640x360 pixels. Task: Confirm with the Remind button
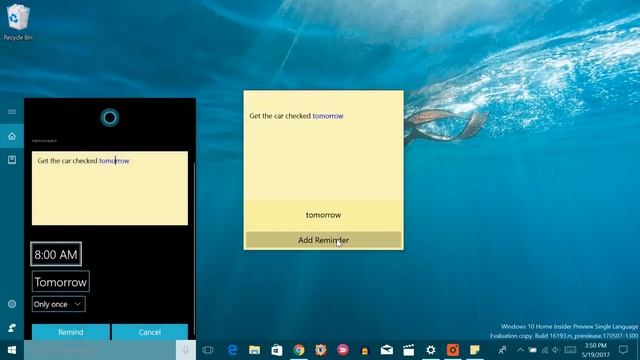click(x=71, y=332)
